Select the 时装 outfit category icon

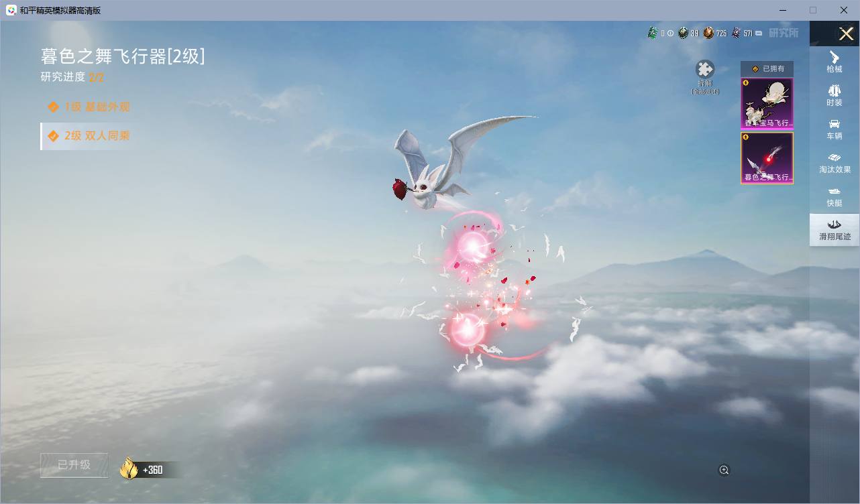tap(835, 95)
